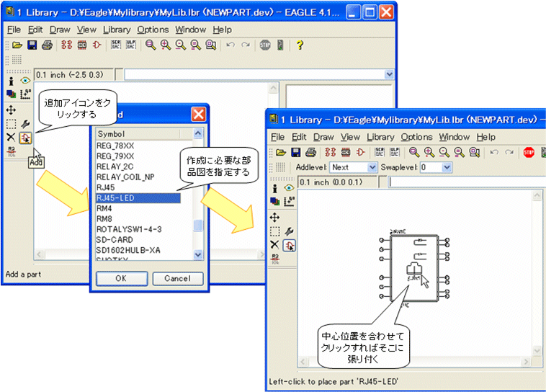This screenshot has height=392, width=546.
Task: Click OK button in Add dialog
Action: 122,278
